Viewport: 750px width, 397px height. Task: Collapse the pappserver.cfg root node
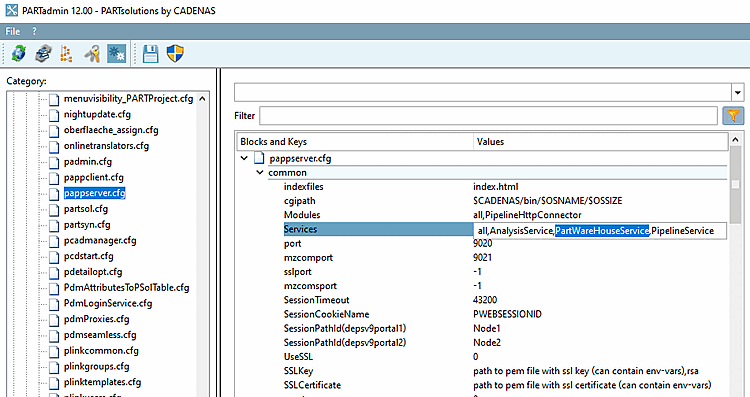coord(244,158)
